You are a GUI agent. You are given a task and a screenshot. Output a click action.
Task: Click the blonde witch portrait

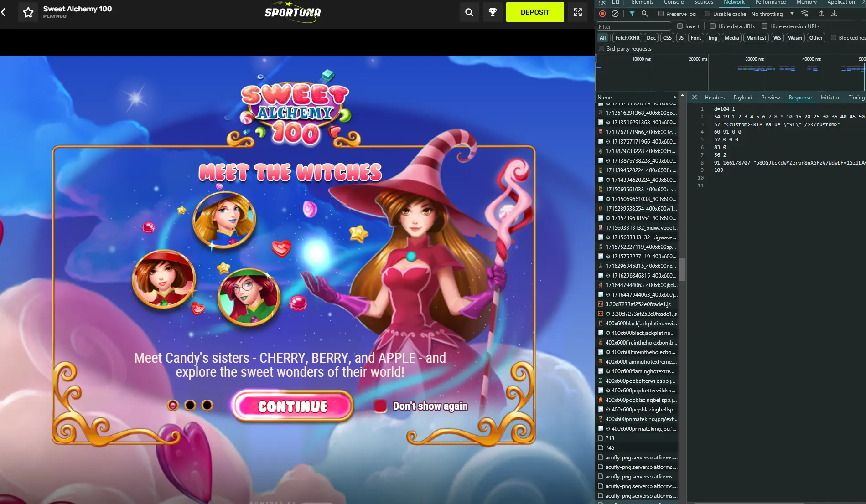224,219
